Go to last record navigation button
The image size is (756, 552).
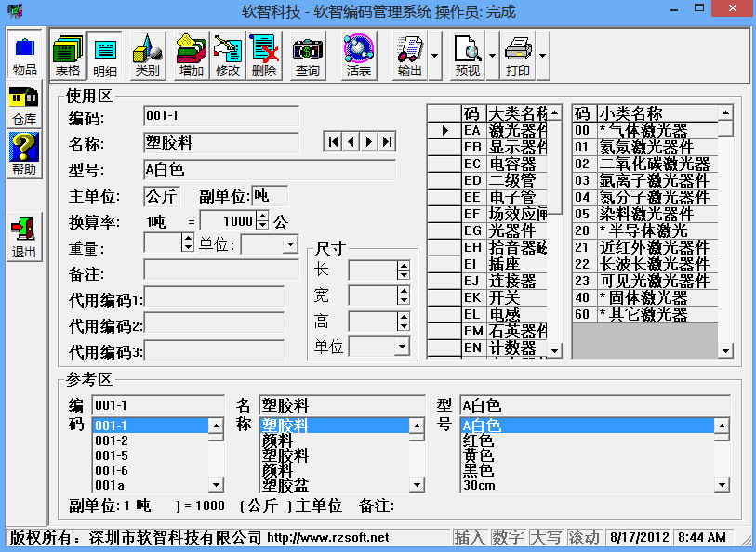click(387, 141)
